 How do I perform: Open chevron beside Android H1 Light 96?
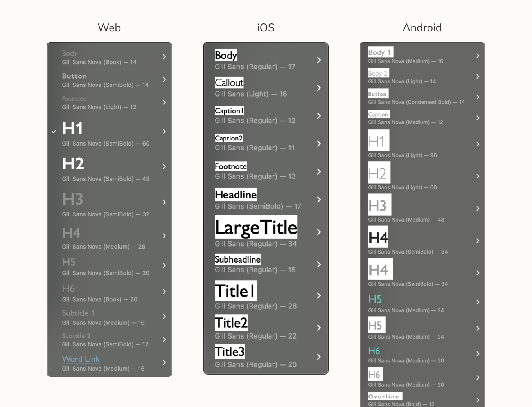[x=478, y=144]
